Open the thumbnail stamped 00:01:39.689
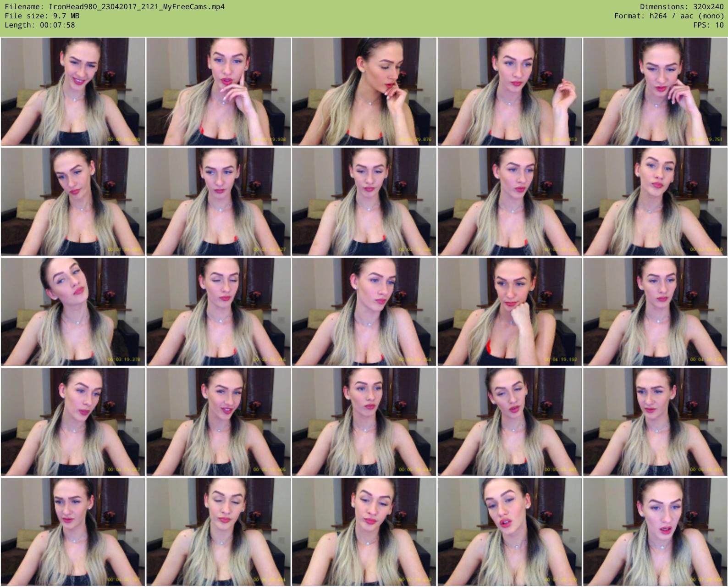This screenshot has width=728, height=587. (x=73, y=202)
